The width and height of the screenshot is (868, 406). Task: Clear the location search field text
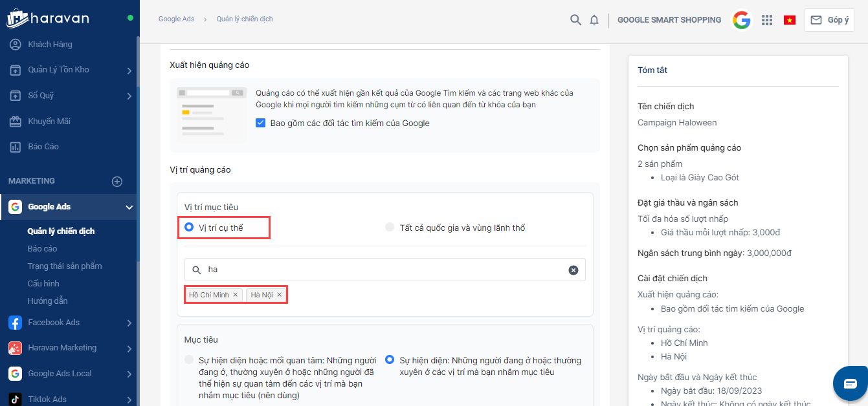573,270
